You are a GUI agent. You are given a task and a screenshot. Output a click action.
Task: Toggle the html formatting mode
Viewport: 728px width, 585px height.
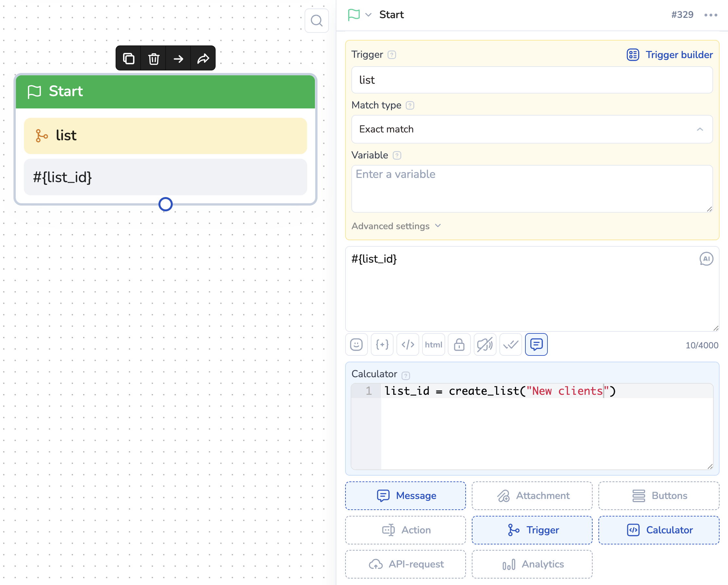tap(433, 345)
